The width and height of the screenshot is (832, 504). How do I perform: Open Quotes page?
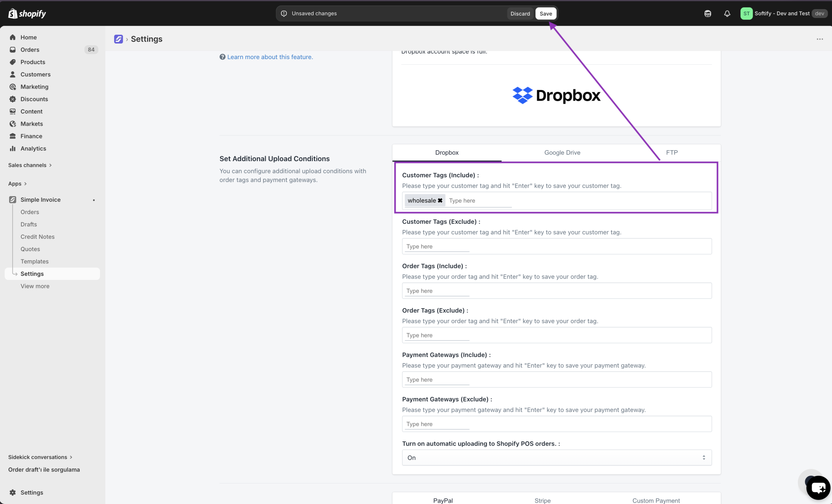pyautogui.click(x=31, y=249)
